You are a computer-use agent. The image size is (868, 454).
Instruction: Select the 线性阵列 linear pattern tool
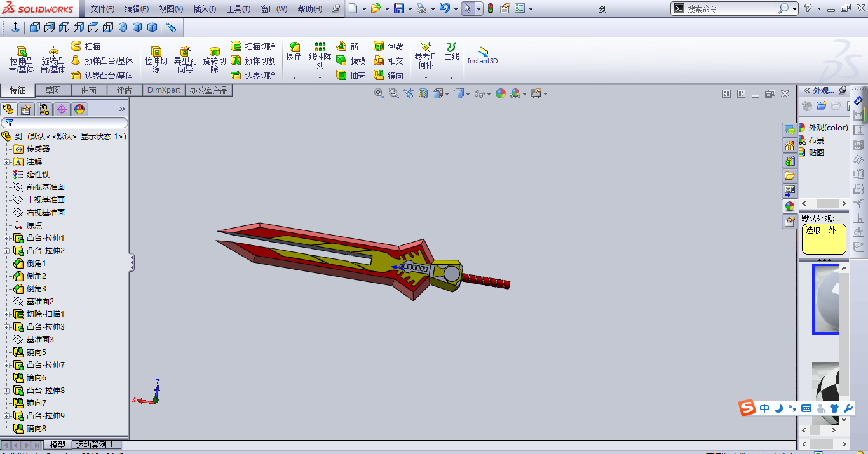320,55
